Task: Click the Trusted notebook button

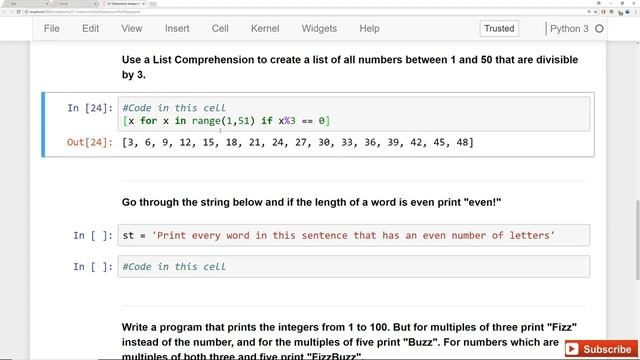Action: point(499,29)
